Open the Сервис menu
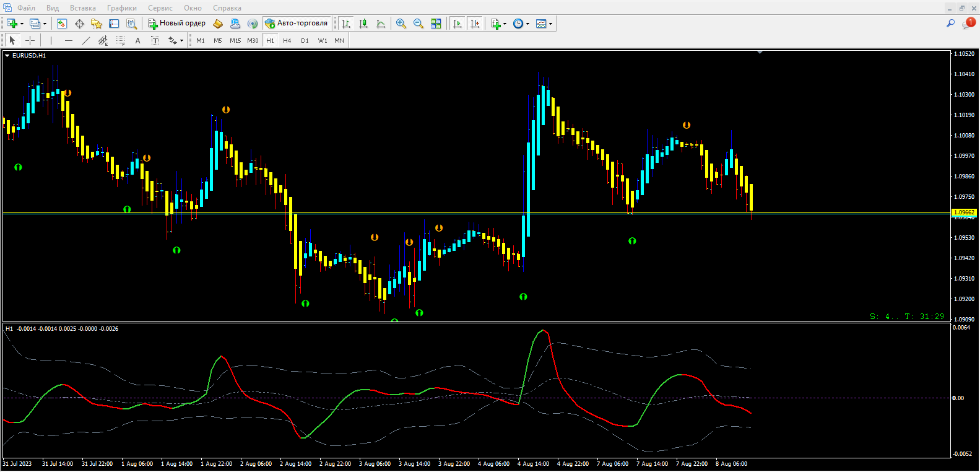 click(x=160, y=8)
